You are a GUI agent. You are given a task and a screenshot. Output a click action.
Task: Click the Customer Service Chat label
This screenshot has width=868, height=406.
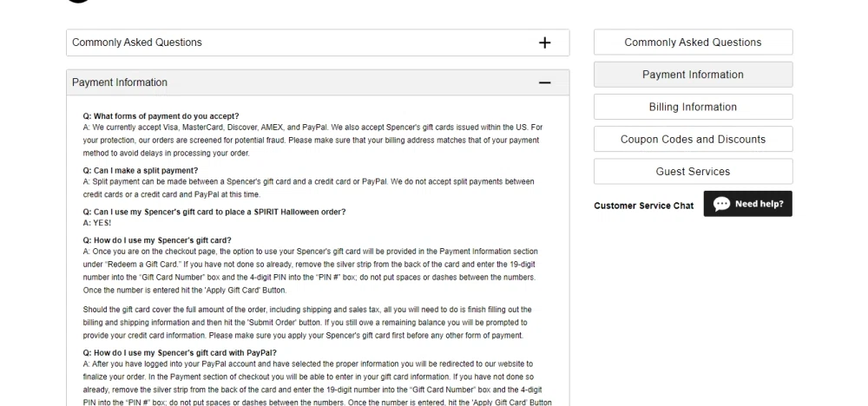[643, 206]
